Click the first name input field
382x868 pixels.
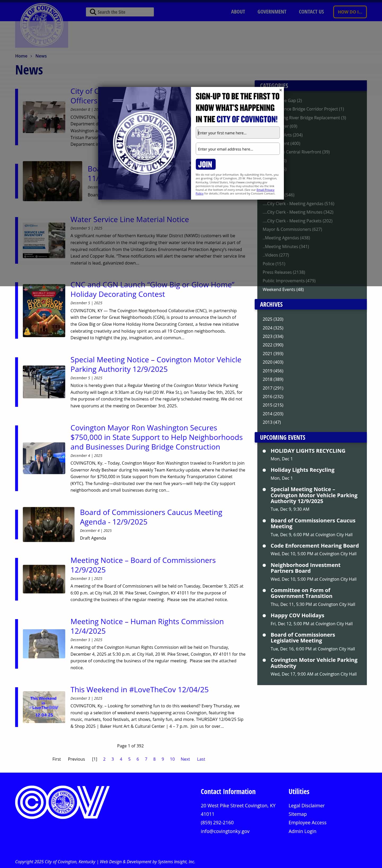click(x=237, y=133)
